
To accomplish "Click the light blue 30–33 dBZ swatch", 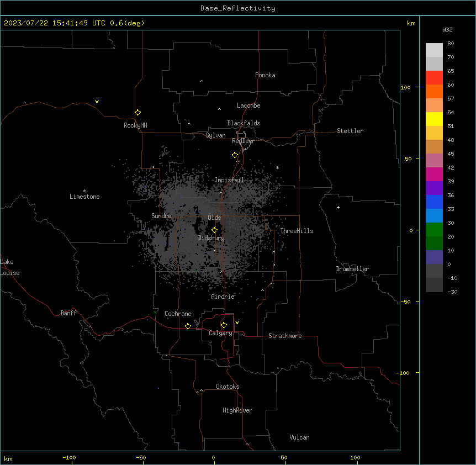I will click(434, 215).
